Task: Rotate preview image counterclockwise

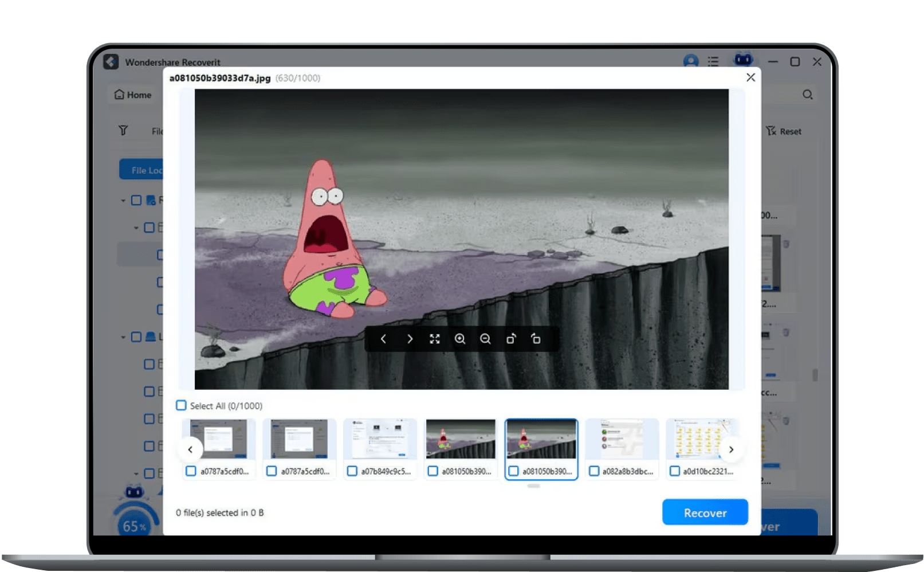Action: (536, 339)
